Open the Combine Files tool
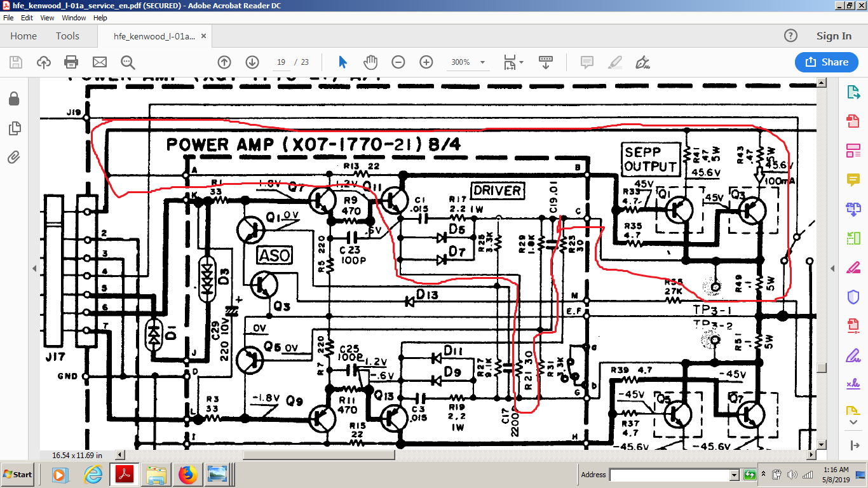The image size is (868, 488). 853,209
